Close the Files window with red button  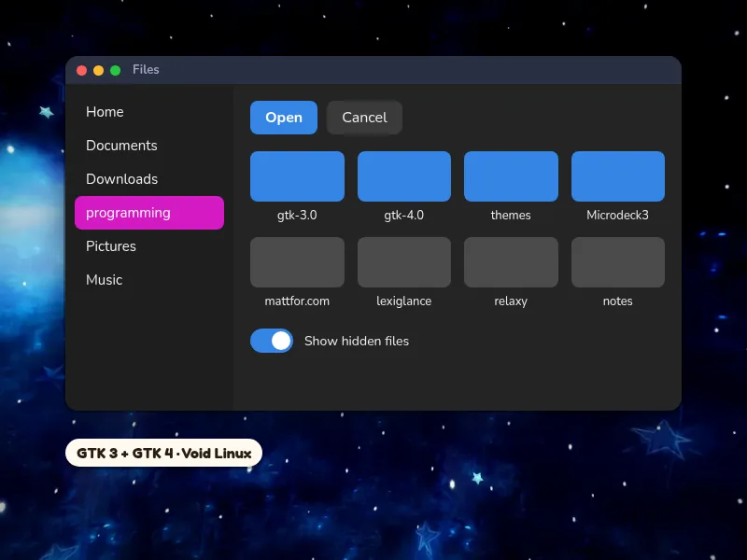click(x=81, y=71)
